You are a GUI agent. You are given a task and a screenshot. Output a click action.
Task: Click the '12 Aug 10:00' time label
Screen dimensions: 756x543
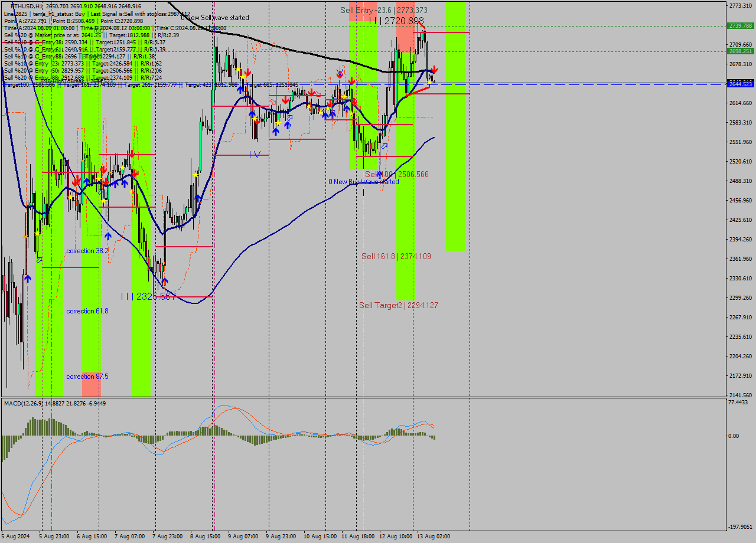396,537
